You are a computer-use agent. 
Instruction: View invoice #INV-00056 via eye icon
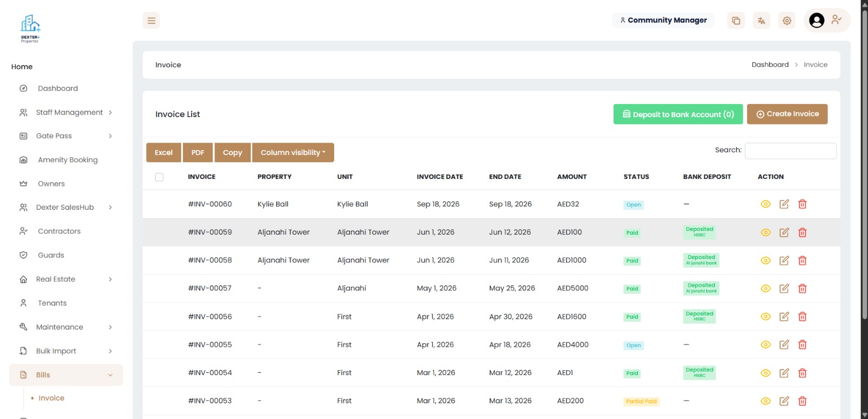coord(765,317)
